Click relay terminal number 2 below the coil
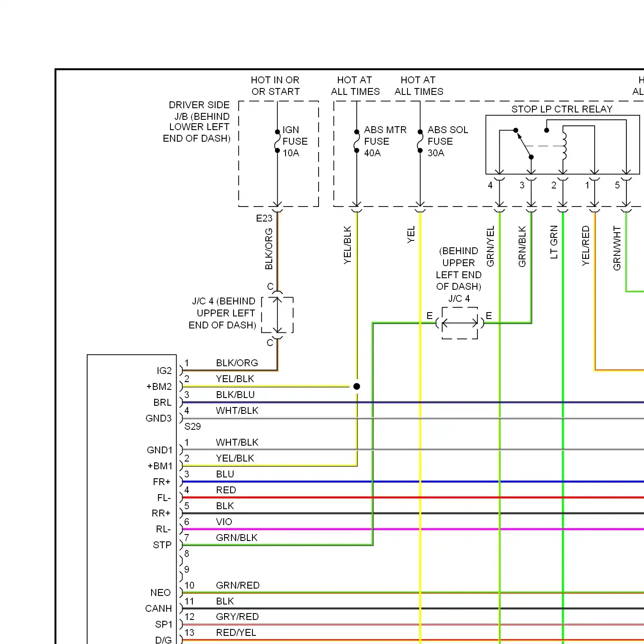This screenshot has width=644, height=644. (x=554, y=185)
